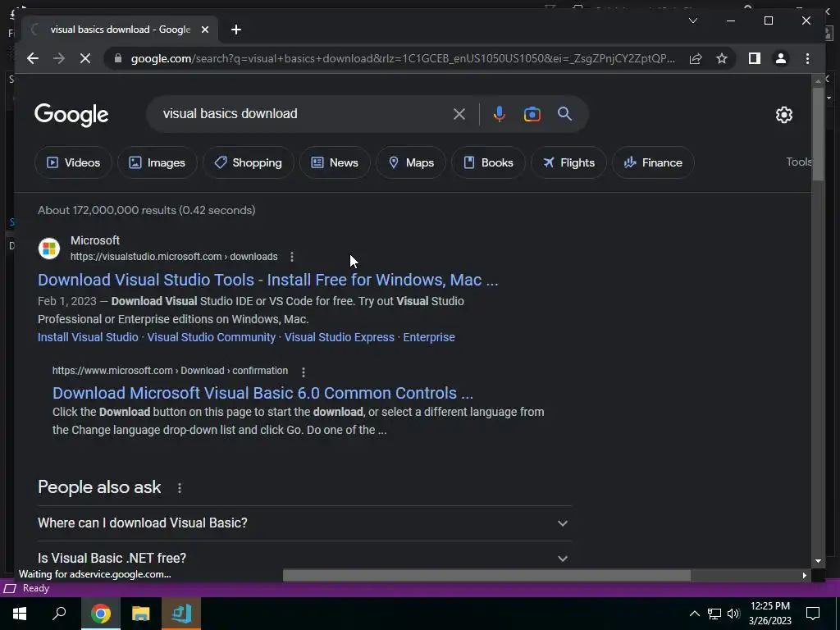840x630 pixels.
Task: Open Windows taskbar search
Action: 59,614
